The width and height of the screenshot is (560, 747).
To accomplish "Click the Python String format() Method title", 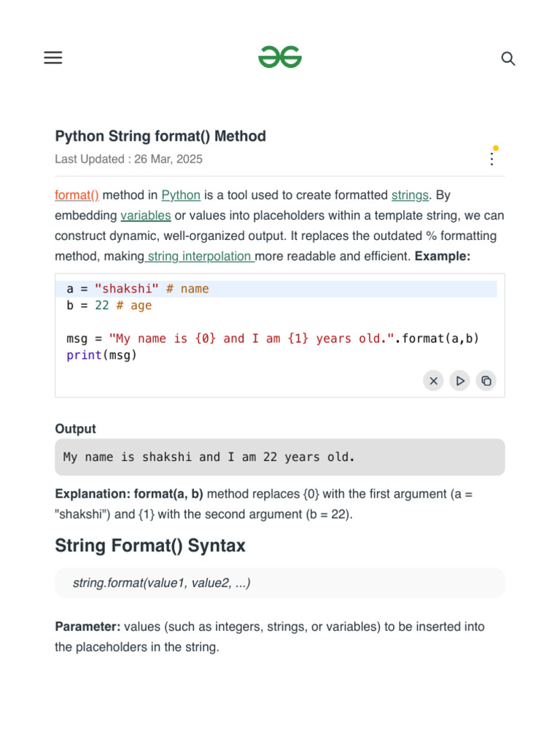I will [x=160, y=136].
